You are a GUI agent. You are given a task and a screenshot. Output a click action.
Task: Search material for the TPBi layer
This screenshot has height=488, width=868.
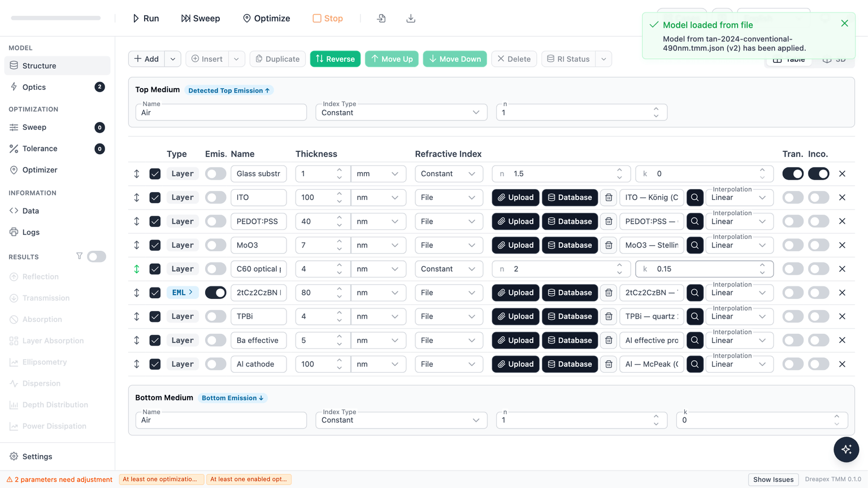click(695, 316)
